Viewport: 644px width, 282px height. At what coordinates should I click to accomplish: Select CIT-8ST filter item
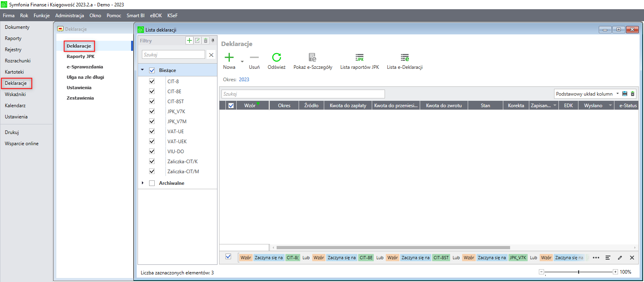coord(175,102)
